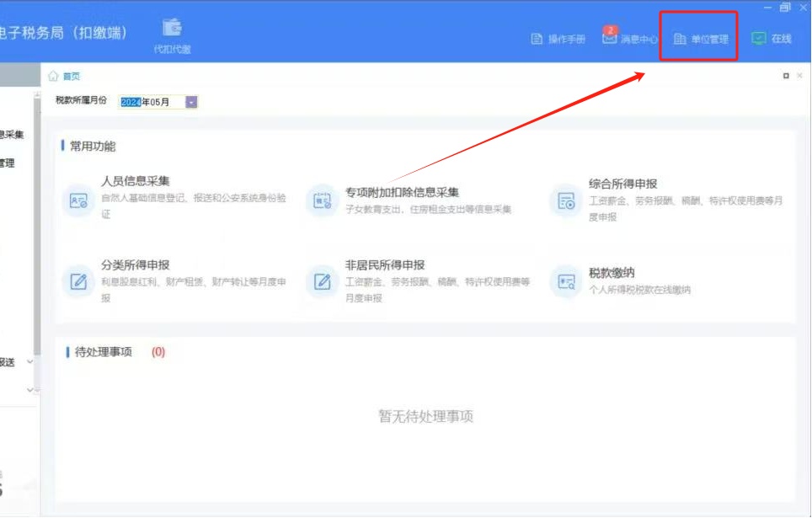
Task: Open the 操作手册 menu label
Action: pos(567,40)
